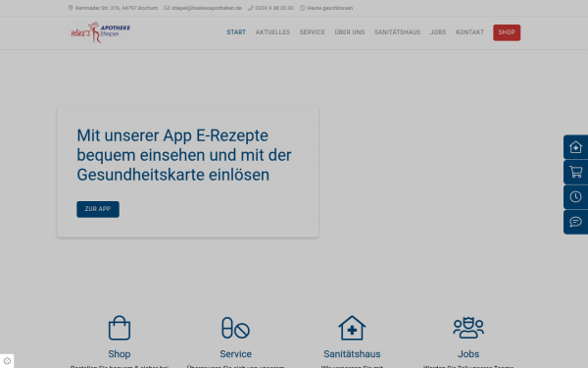Viewport: 588px width, 368px height.
Task: Open SERVICE menu item
Action: coord(312,32)
